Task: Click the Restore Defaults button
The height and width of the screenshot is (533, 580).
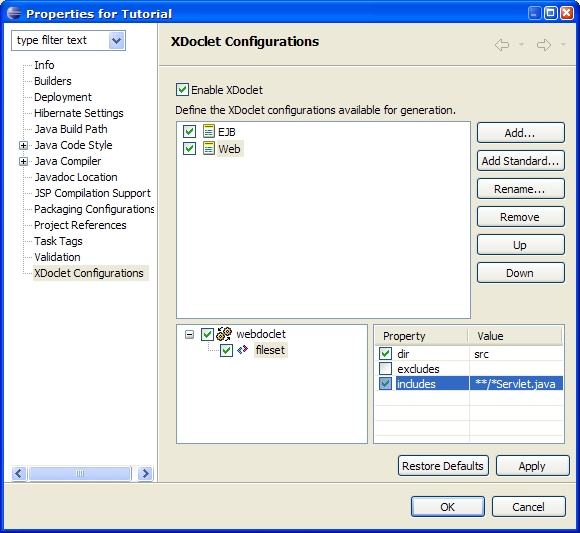Action: (x=443, y=466)
